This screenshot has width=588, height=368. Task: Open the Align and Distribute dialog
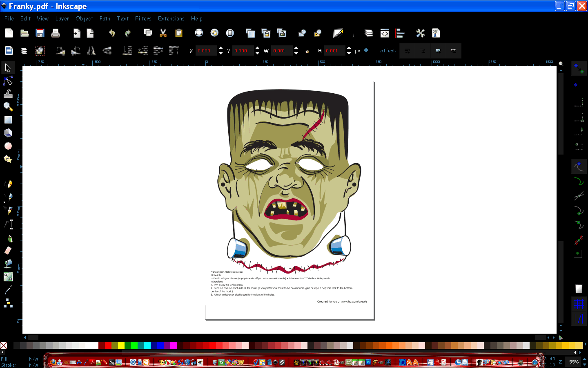[x=400, y=33]
